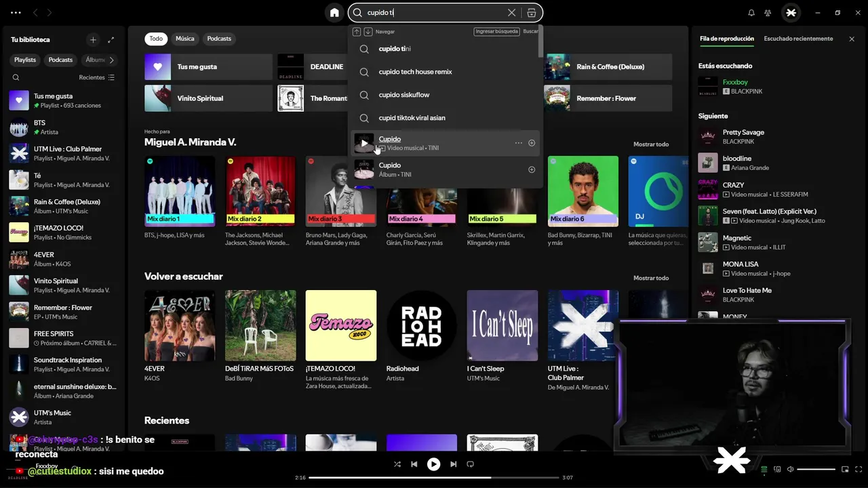
Task: Switch to Fila de reproducción tab
Action: click(727, 39)
